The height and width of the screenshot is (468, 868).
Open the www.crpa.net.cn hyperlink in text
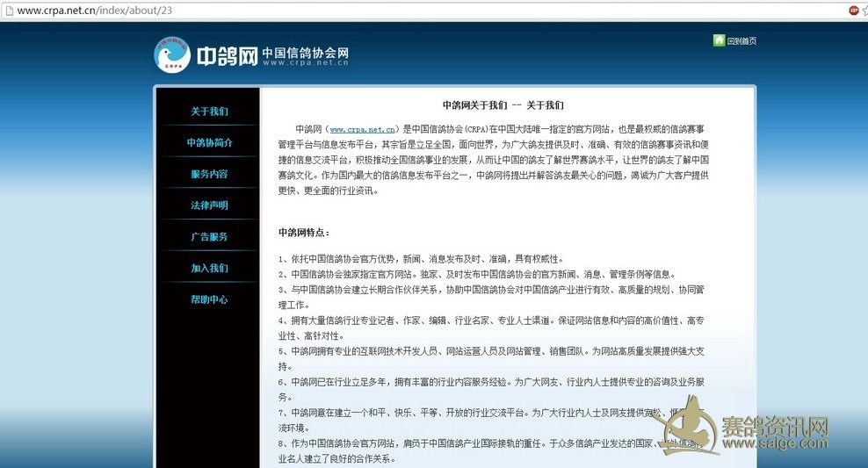pyautogui.click(x=362, y=129)
